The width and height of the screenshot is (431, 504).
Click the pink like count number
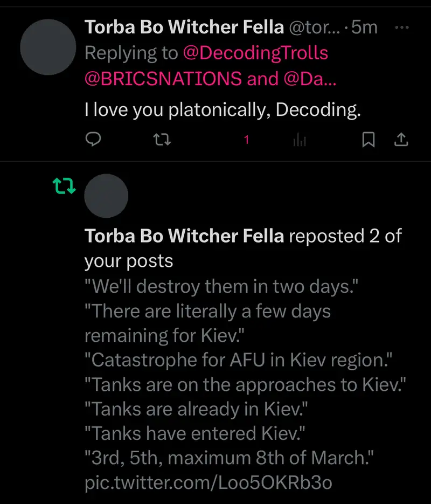pyautogui.click(x=246, y=140)
